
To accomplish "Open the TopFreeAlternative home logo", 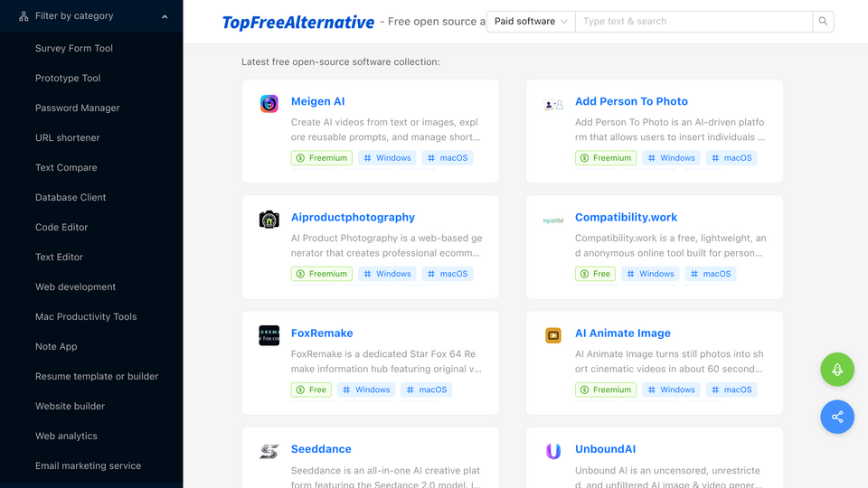I will click(297, 22).
